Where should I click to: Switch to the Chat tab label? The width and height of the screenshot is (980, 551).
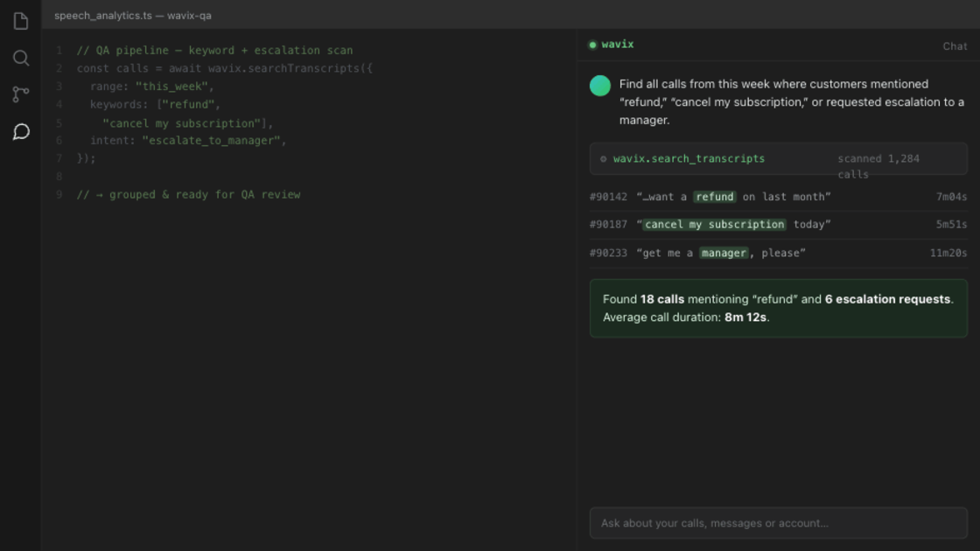[955, 46]
